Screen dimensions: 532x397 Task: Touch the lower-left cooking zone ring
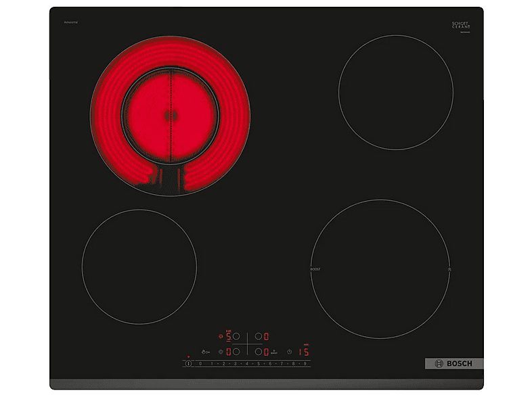click(139, 266)
